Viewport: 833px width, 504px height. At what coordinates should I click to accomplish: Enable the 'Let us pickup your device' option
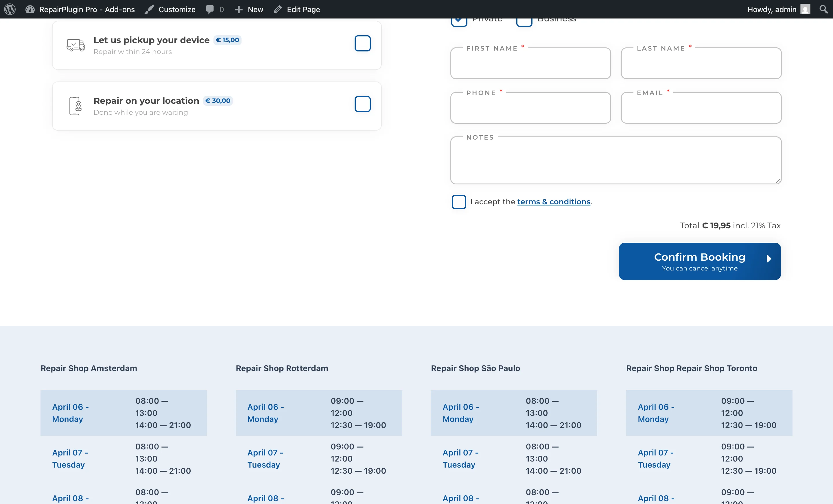click(362, 43)
